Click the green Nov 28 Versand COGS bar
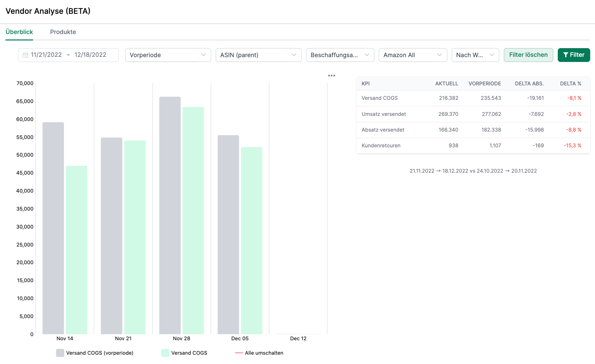 pos(193,221)
